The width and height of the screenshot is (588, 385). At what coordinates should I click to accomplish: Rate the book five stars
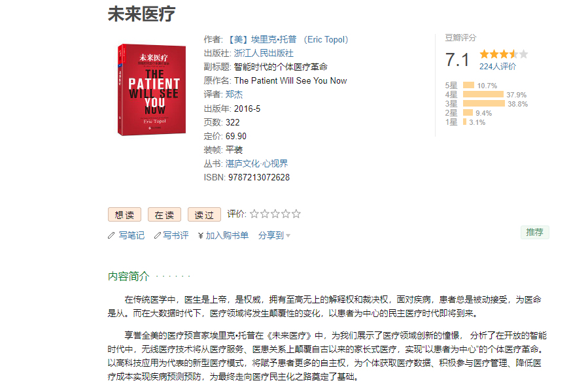(296, 214)
